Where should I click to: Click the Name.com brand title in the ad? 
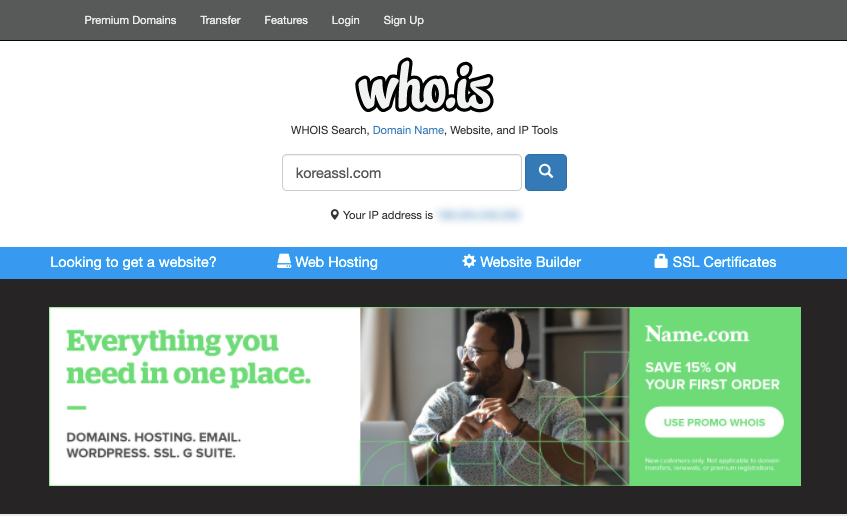pyautogui.click(x=697, y=334)
